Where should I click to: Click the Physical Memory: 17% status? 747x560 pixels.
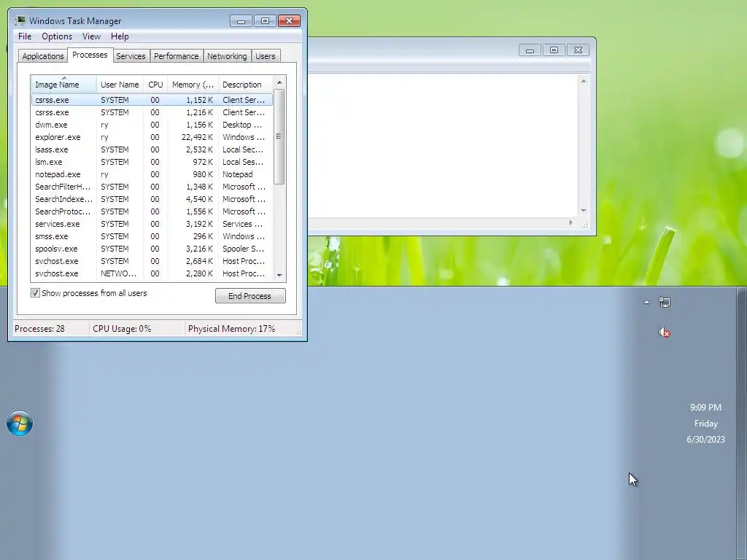(x=231, y=329)
